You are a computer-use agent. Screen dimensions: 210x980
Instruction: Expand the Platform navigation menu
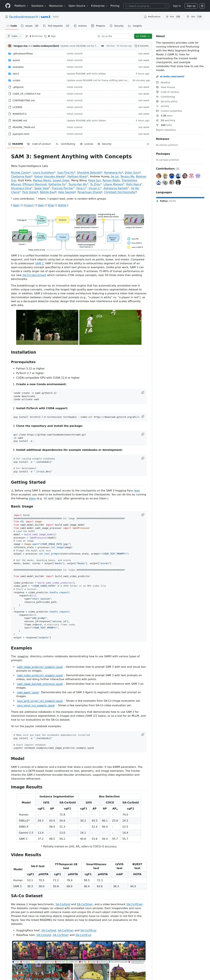(x=21, y=6)
